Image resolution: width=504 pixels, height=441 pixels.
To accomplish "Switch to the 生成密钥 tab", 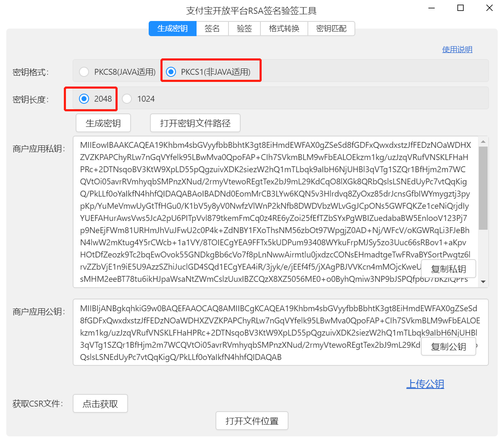I will pyautogui.click(x=173, y=29).
